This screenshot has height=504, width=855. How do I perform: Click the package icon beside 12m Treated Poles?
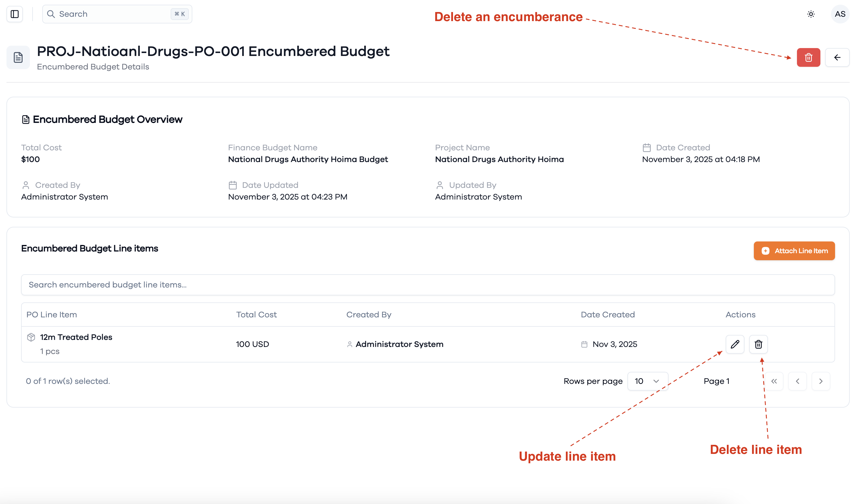[31, 337]
